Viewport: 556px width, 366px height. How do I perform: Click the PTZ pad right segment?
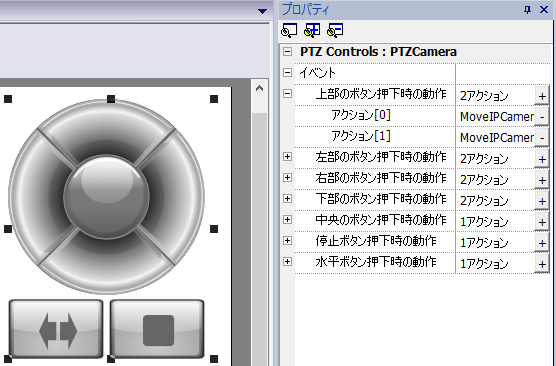(177, 197)
